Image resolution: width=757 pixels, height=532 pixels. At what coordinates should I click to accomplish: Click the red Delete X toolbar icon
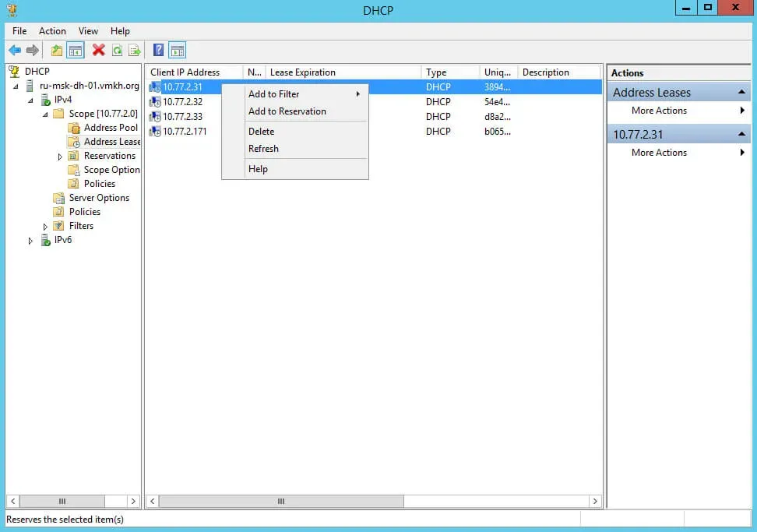pyautogui.click(x=98, y=50)
